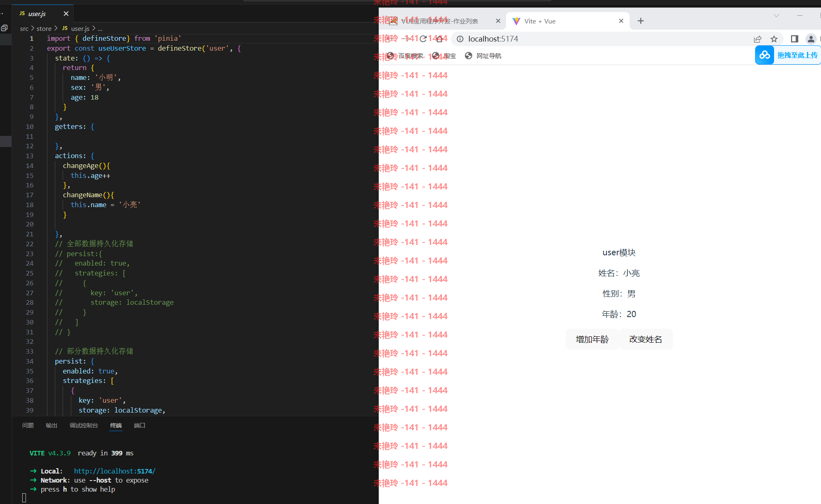This screenshot has height=504, width=821.
Task: Click the src breadcrumb segment
Action: (24, 28)
